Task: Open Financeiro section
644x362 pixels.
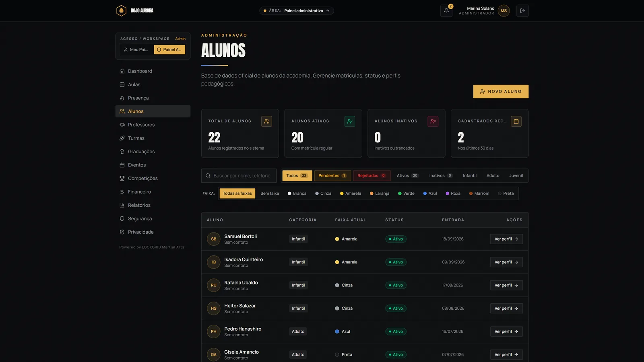Action: (x=153, y=192)
